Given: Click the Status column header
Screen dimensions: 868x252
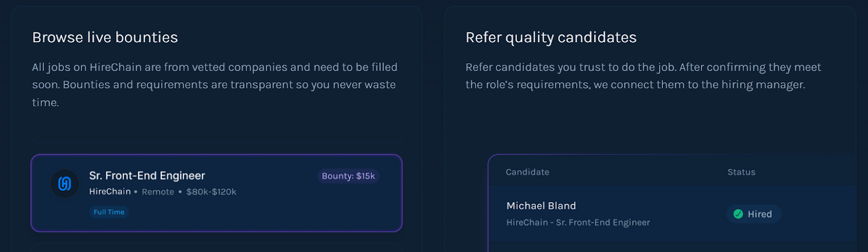Looking at the screenshot, I should tap(741, 172).
